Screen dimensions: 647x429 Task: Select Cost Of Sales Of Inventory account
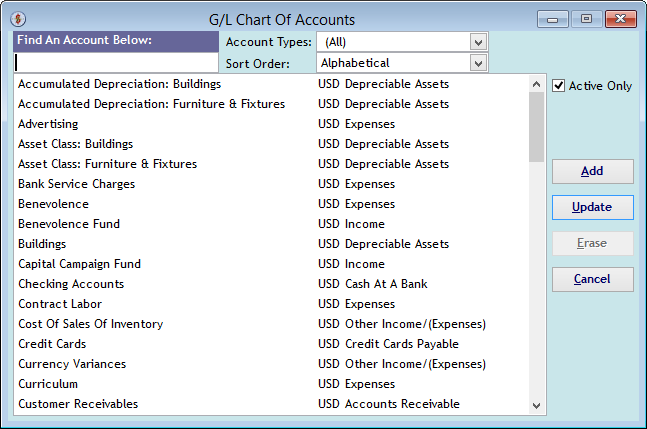[x=271, y=324]
